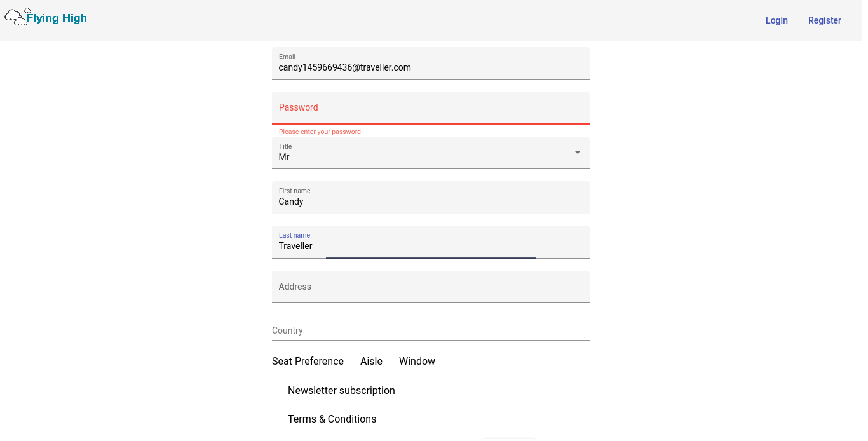Viewport: 868px width, 441px height.
Task: Open the Login page
Action: click(x=776, y=20)
